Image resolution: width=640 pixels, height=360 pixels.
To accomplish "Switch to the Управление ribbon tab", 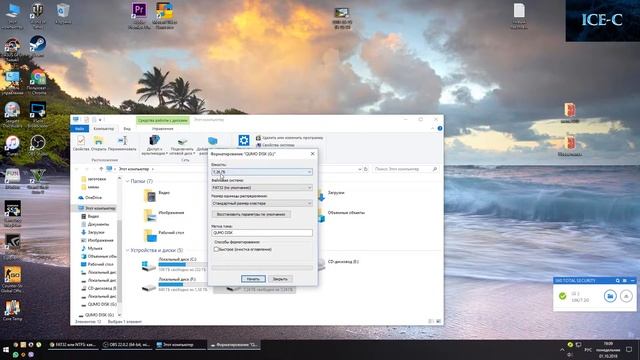I will coord(162,129).
